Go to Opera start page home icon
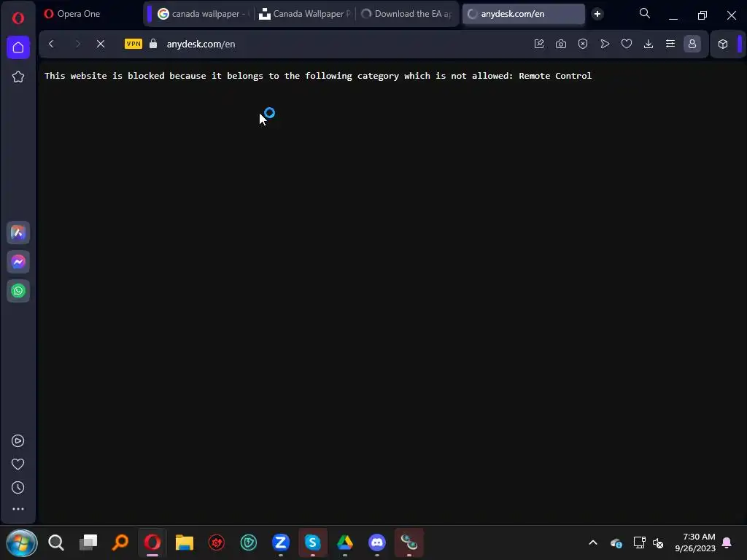This screenshot has height=560, width=747. (18, 47)
